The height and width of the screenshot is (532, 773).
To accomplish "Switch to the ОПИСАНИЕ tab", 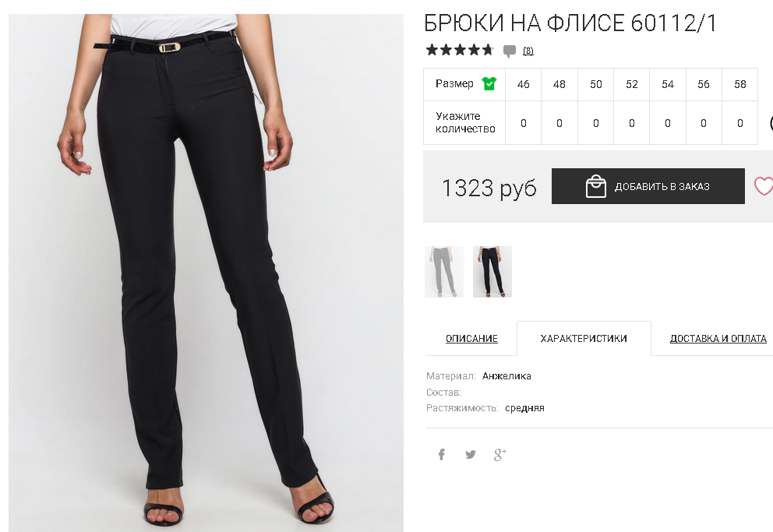I will [x=471, y=339].
